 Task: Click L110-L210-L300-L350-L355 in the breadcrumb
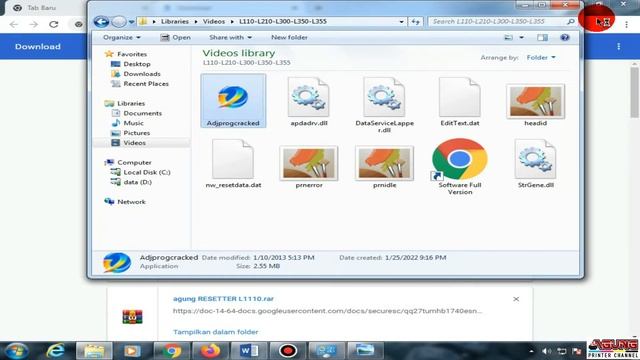coord(283,21)
